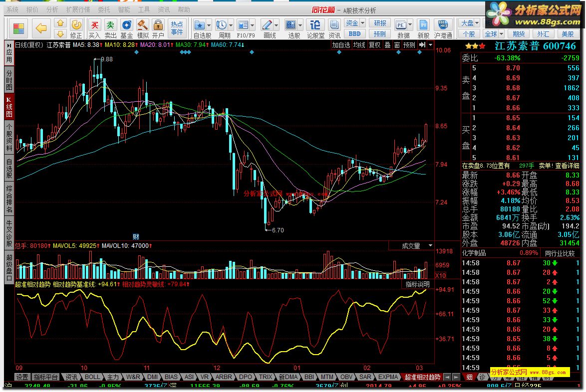Image resolution: width=586 pixels, height=392 pixels.
Task: Toggle 均线 moving averages display
Action: (359, 45)
